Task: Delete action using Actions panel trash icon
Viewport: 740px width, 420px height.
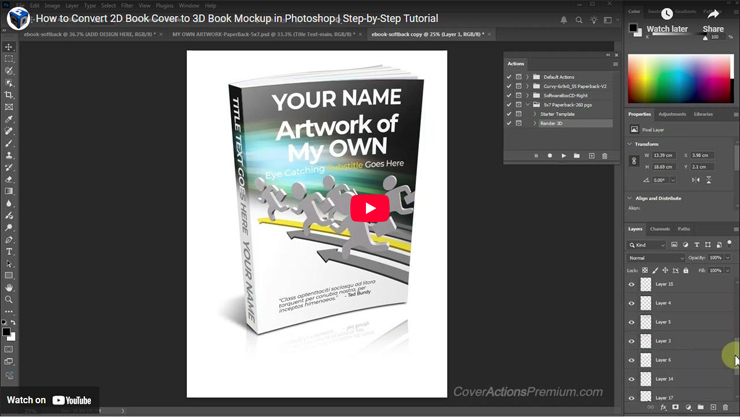Action: (604, 156)
